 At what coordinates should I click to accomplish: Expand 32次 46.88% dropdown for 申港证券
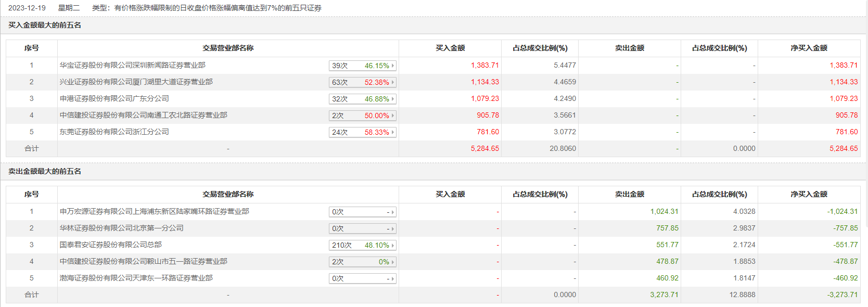pyautogui.click(x=362, y=99)
